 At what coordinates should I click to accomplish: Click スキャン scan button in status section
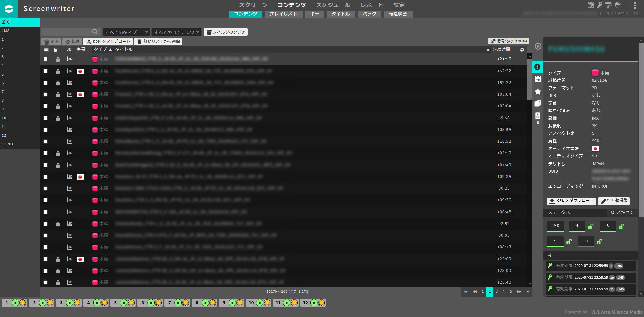pos(622,213)
